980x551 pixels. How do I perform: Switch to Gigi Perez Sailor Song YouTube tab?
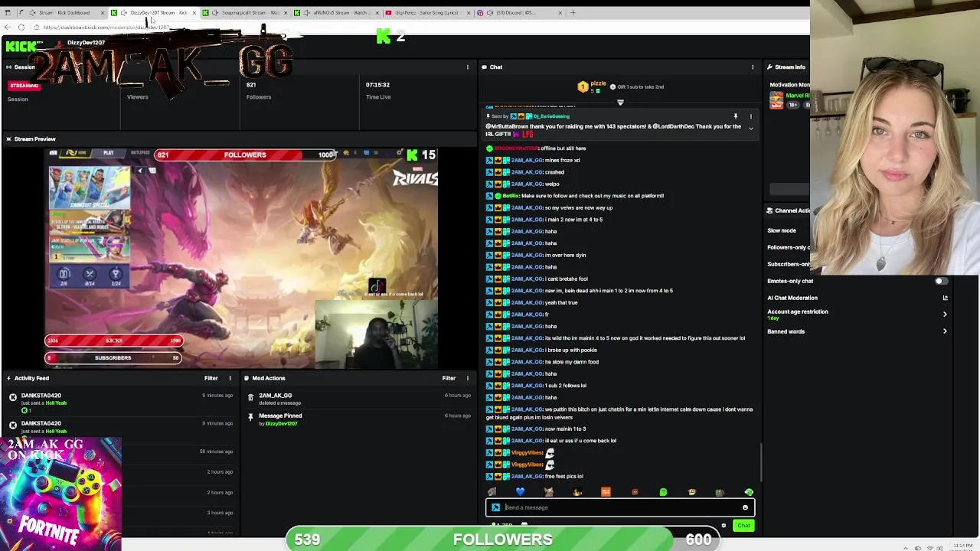pyautogui.click(x=429, y=13)
